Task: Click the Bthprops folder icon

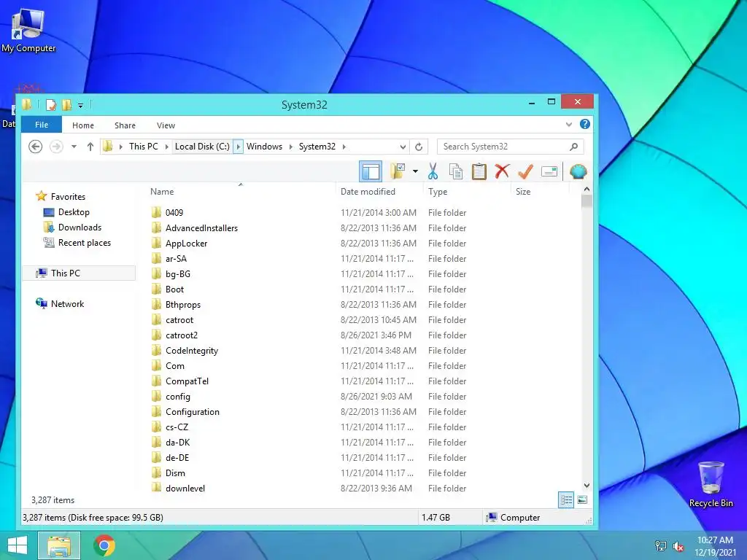Action: 156,304
